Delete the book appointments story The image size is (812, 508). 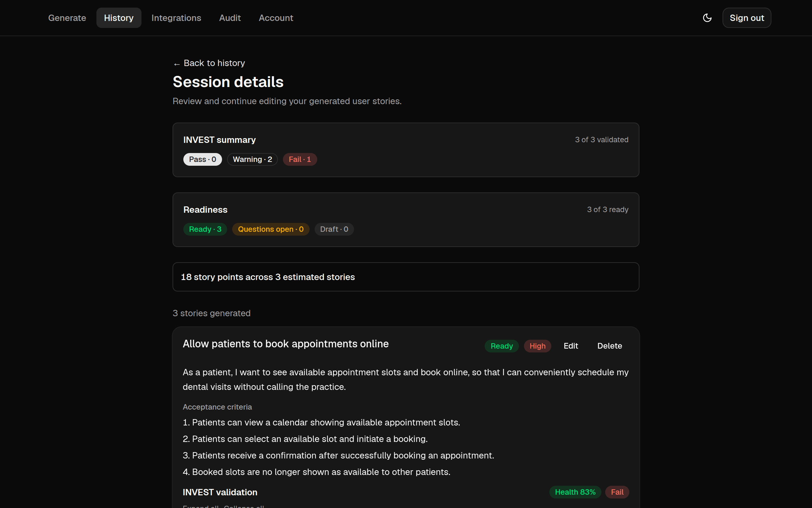[609, 346]
